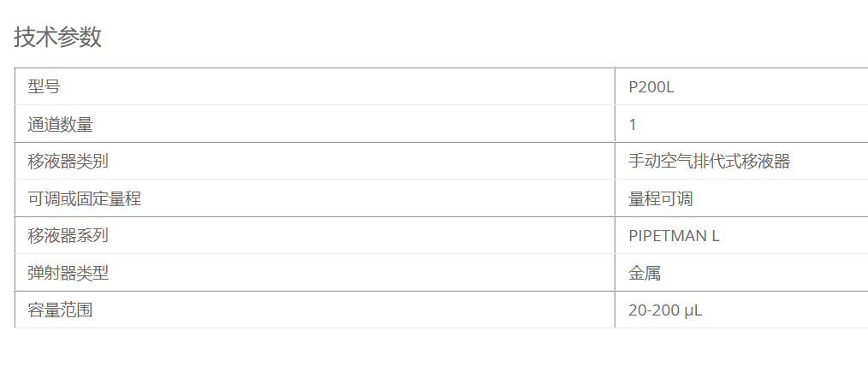Click the letter L after PIPETMAN
Viewport: 868px width, 366px height.
[716, 236]
